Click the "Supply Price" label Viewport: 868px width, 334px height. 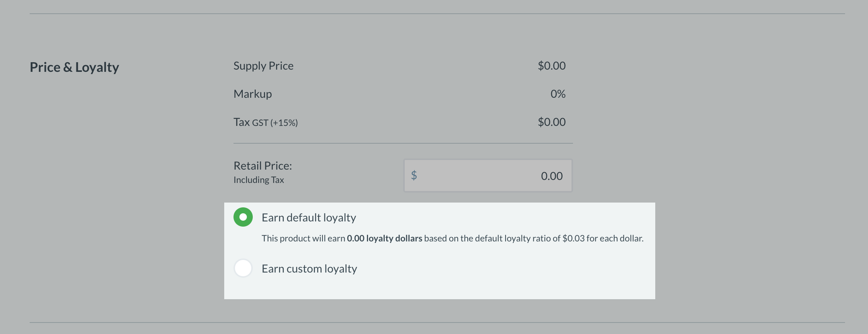pyautogui.click(x=263, y=66)
